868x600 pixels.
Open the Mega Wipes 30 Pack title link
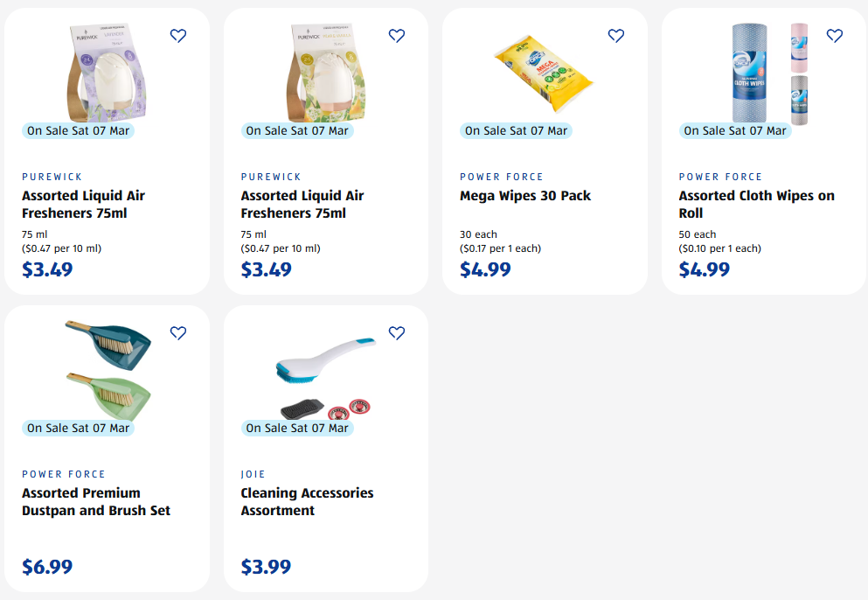tap(525, 196)
